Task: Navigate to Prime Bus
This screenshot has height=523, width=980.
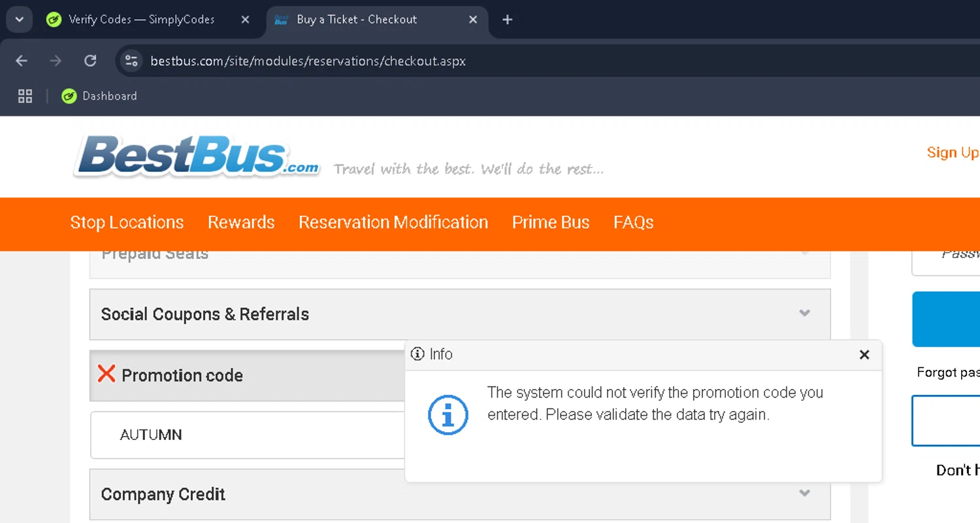Action: (551, 222)
